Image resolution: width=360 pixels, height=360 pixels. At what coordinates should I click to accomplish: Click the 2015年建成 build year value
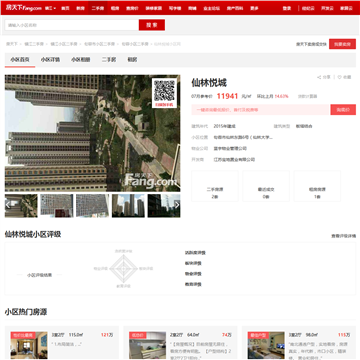[x=225, y=126]
